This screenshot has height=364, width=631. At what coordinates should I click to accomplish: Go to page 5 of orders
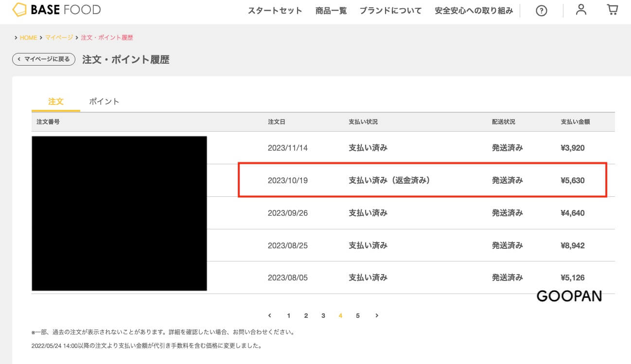(x=358, y=315)
